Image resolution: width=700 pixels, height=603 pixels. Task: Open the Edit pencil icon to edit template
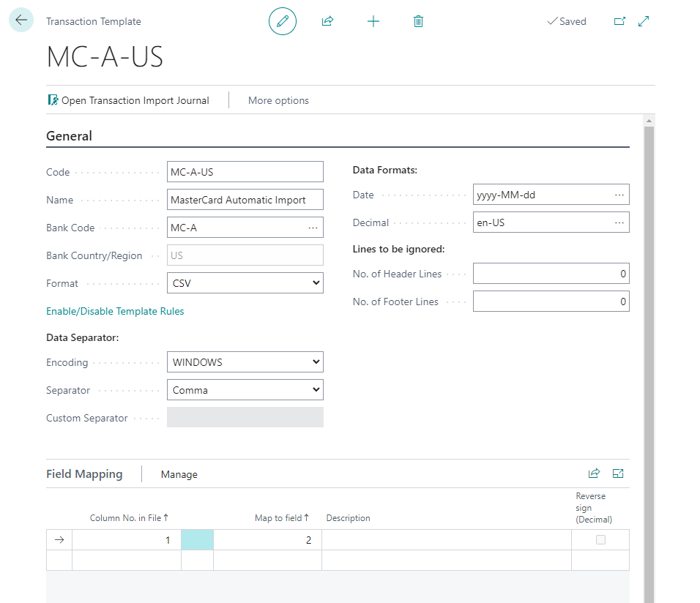click(x=283, y=21)
